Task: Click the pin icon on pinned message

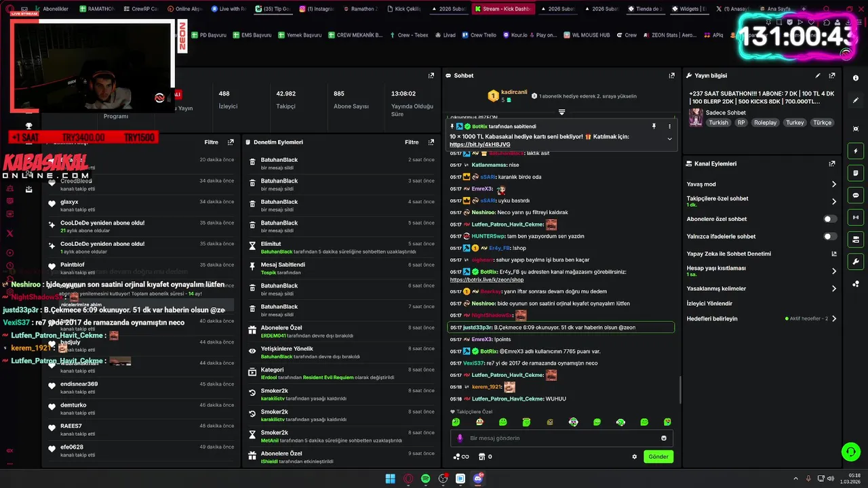Action: [x=654, y=126]
